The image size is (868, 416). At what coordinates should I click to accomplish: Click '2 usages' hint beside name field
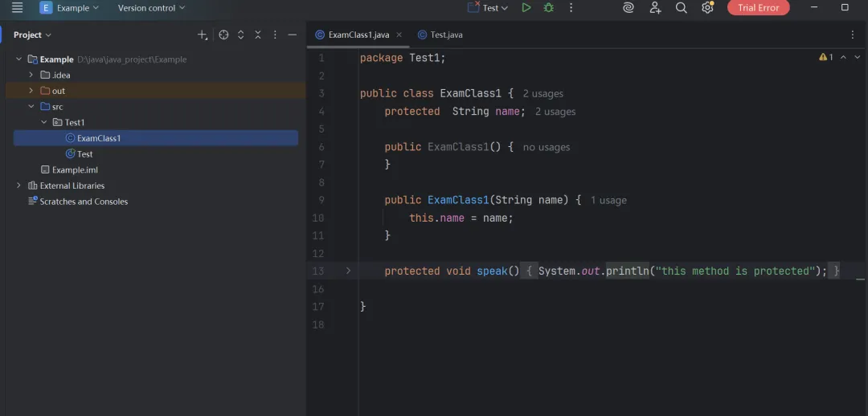tap(555, 112)
